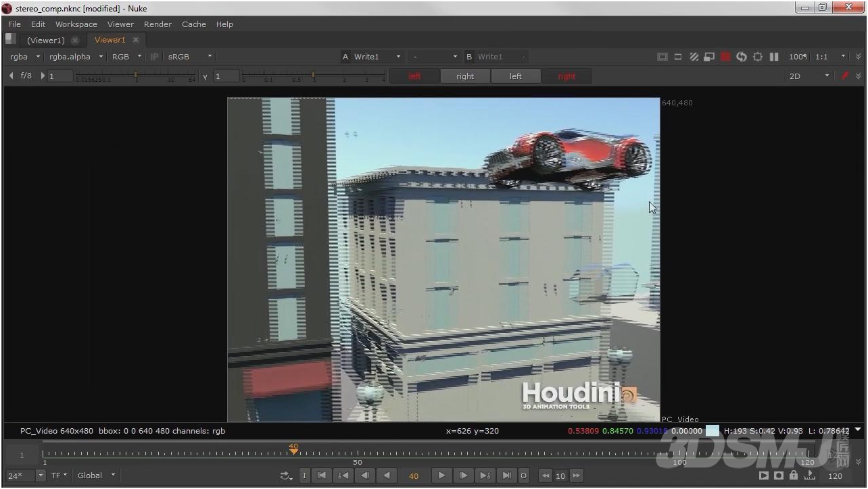Open the rgba.alpha channel dropdown

76,57
